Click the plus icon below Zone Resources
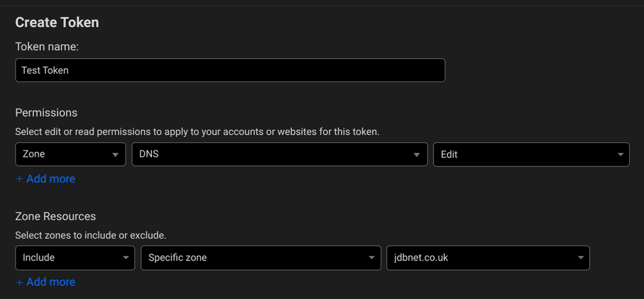Image resolution: width=644 pixels, height=299 pixels. [19, 282]
